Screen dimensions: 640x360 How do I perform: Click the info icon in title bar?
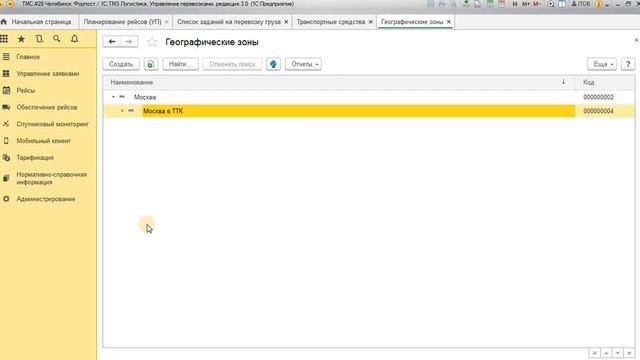[599, 4]
